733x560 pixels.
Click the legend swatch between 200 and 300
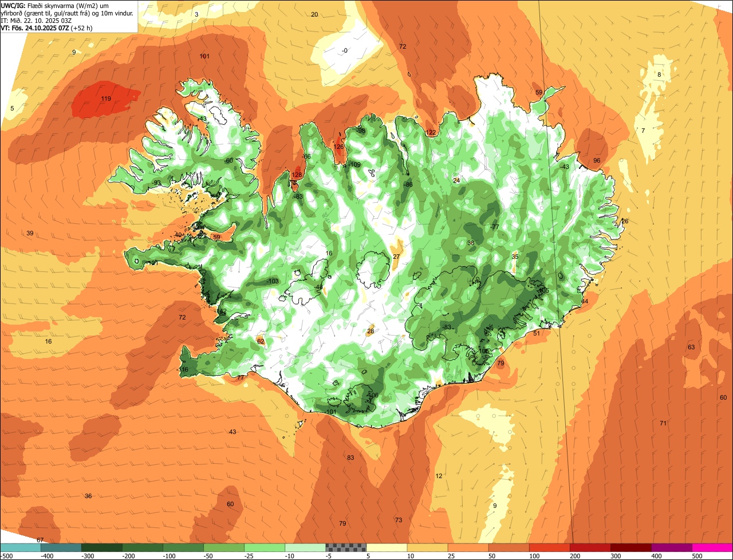(590, 547)
